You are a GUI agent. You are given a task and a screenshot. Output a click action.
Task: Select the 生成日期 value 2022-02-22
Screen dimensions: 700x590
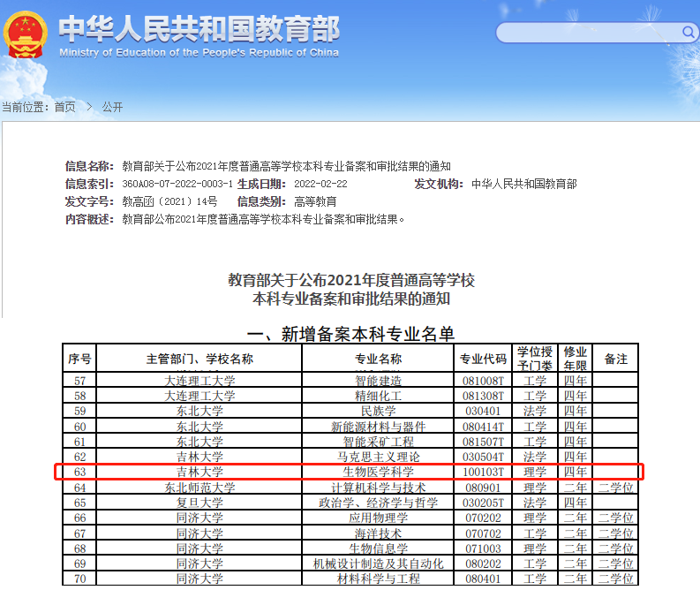pyautogui.click(x=320, y=184)
